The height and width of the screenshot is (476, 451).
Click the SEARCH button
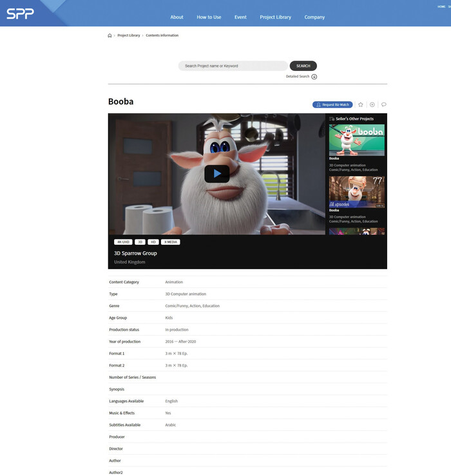[x=303, y=66]
